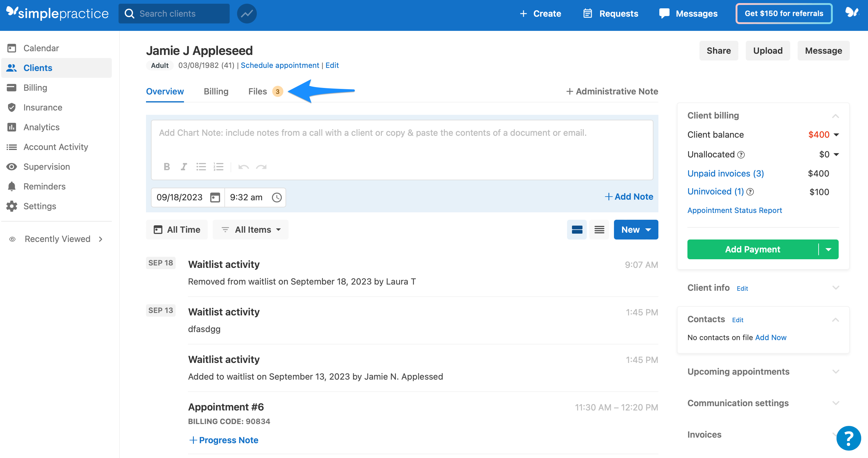The width and height of the screenshot is (868, 458).
Task: Open the Billing tab for Jamie
Action: tap(216, 91)
